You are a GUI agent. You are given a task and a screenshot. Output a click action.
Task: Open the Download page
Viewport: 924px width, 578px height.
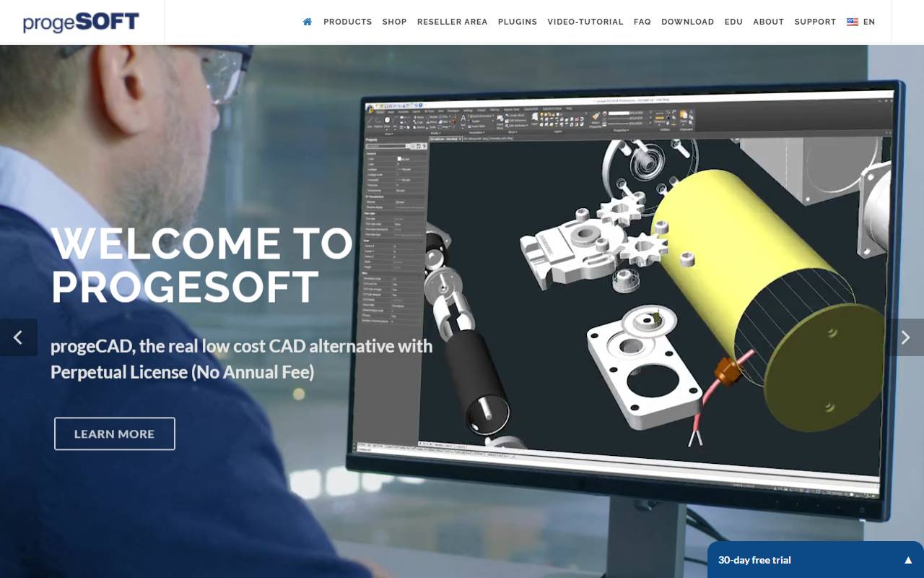pos(688,22)
